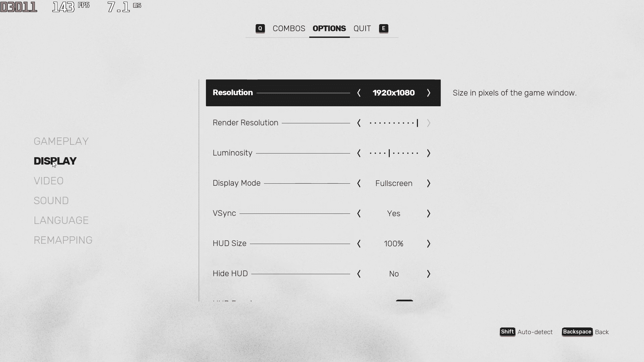Select the OPTIONS navigation tab
The image size is (644, 362).
[329, 28]
